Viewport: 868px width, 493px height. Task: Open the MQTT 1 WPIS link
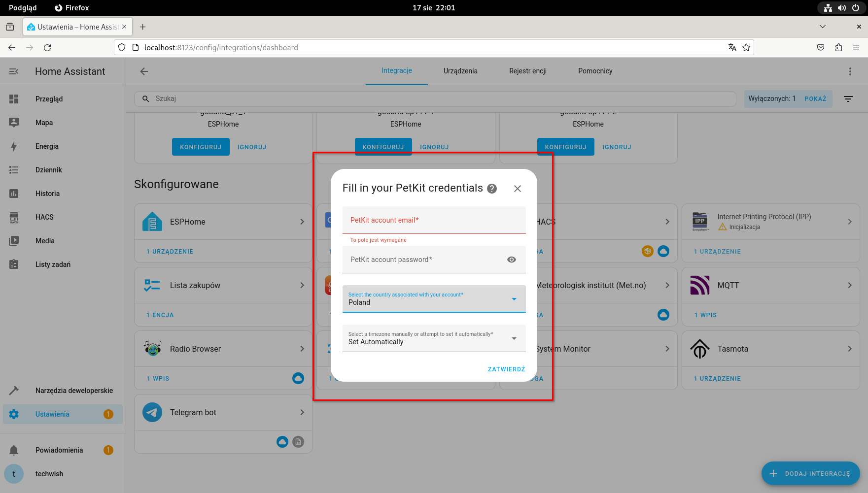705,315
